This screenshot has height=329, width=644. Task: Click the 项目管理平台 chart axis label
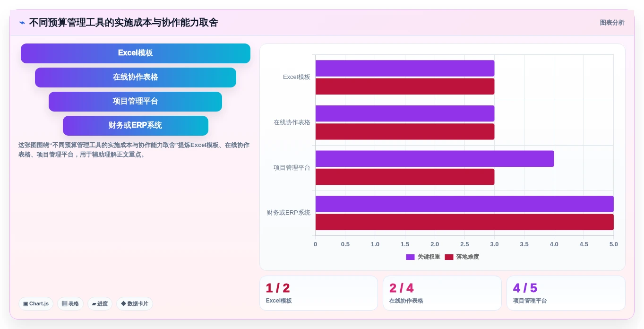click(x=292, y=168)
